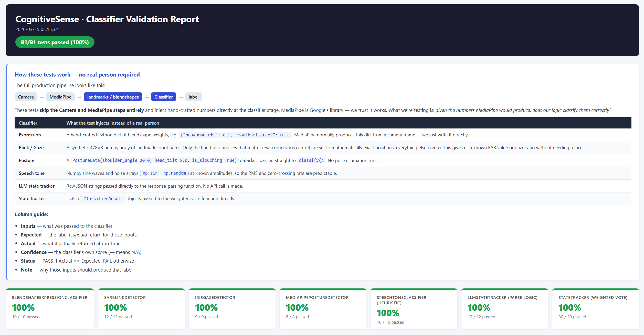
Task: Open the MediaPipePostureDetector summary card
Action: coord(323,309)
